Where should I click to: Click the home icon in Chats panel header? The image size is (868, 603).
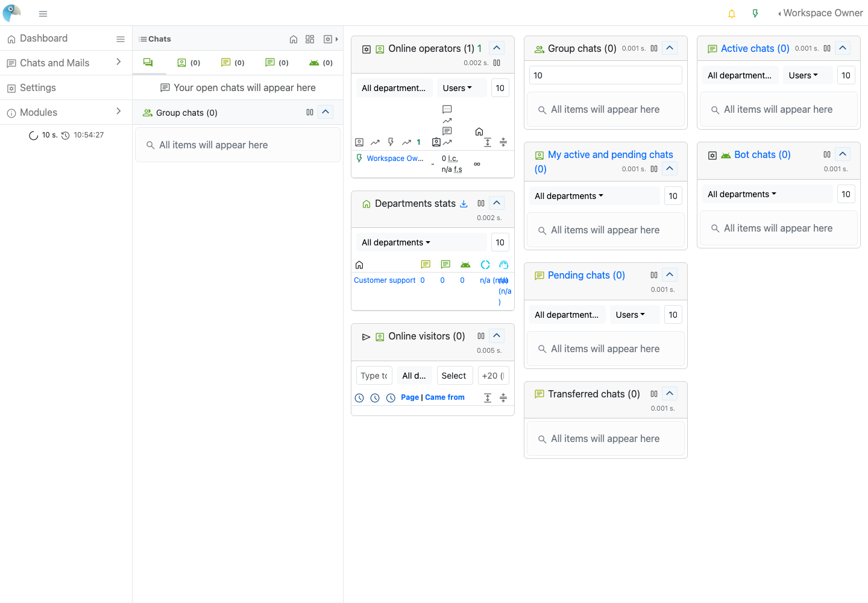point(294,39)
